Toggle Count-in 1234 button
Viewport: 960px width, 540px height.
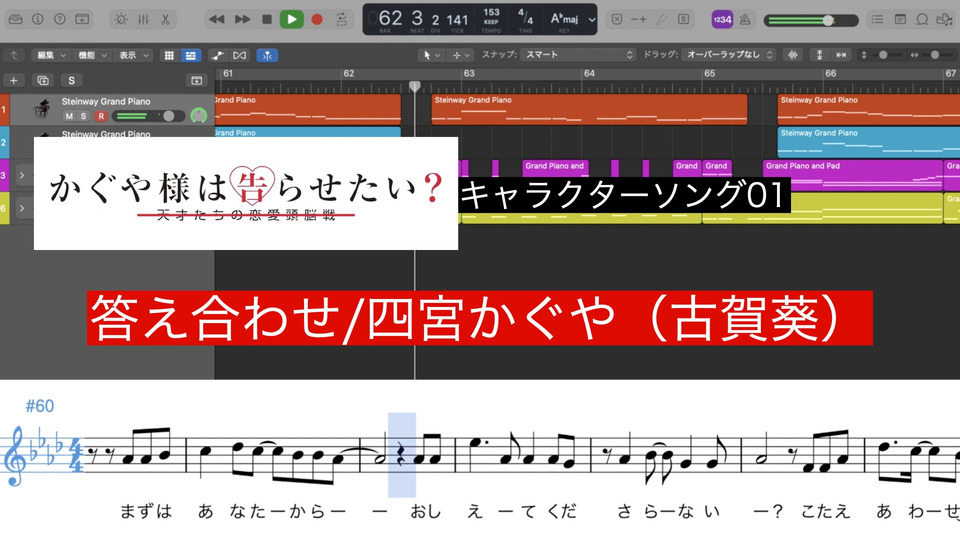click(x=722, y=20)
